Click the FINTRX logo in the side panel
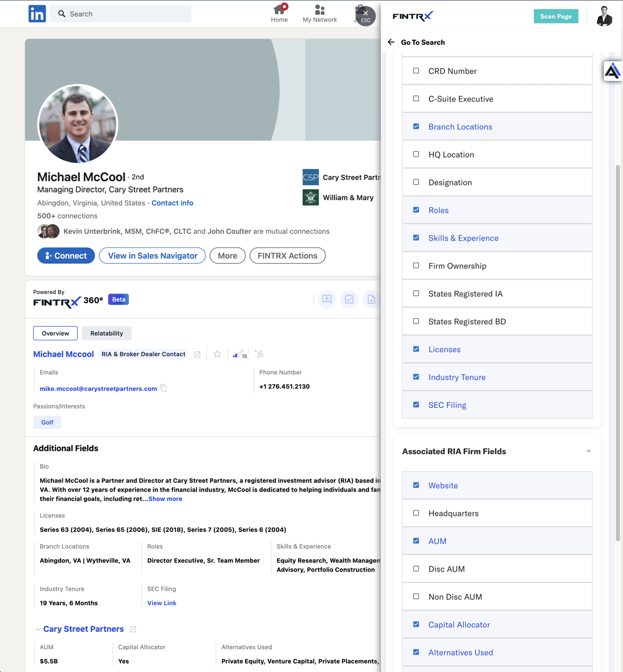 412,16
